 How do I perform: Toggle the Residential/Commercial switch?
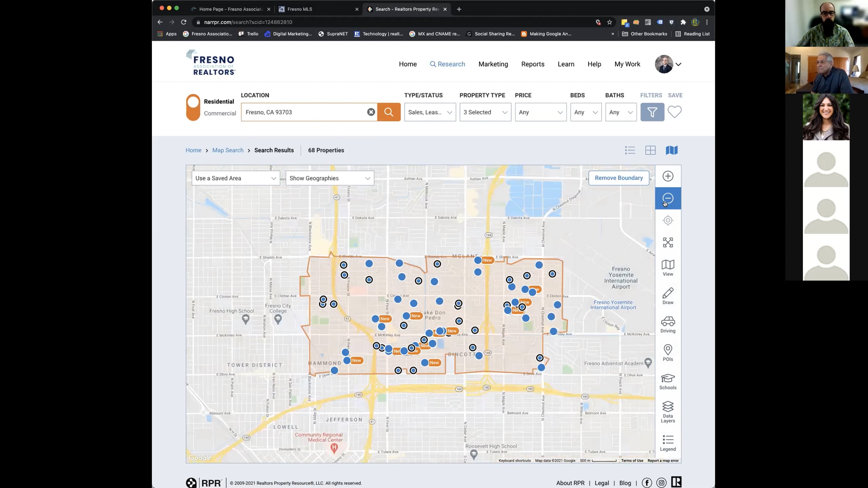coord(193,107)
